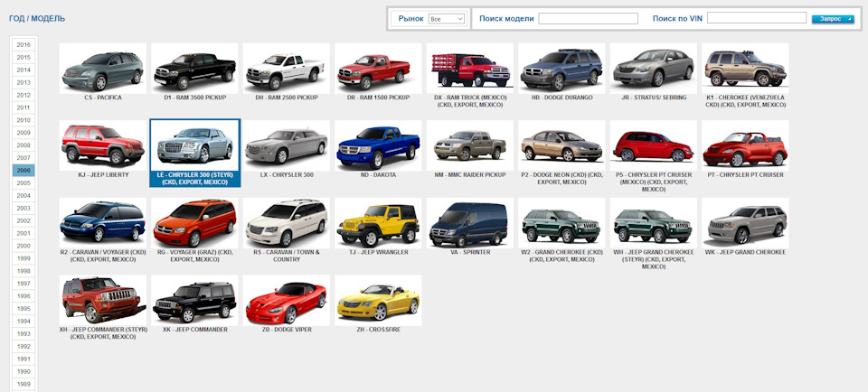Open the P2 - Dodge Neon (CKD) thumbnail
The height and width of the screenshot is (392, 868).
pyautogui.click(x=561, y=146)
